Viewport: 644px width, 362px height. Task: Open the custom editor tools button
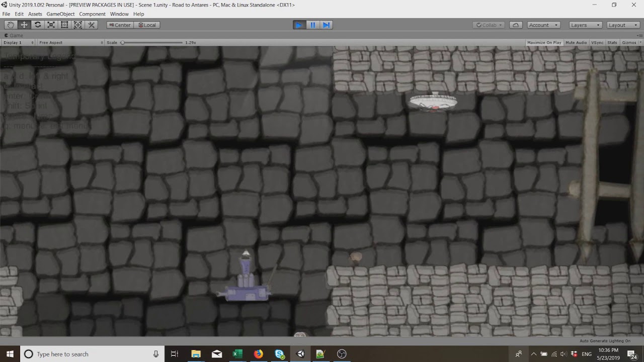tap(92, 25)
